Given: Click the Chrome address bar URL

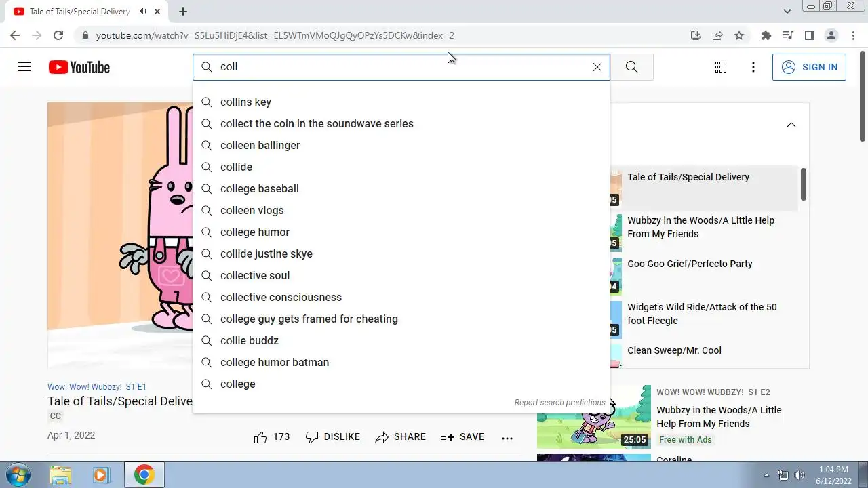Looking at the screenshot, I should point(275,35).
